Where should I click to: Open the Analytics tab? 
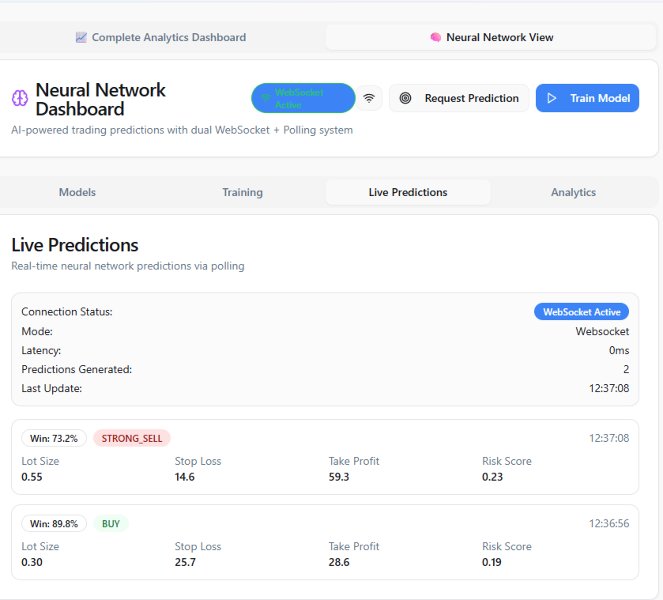coord(573,192)
